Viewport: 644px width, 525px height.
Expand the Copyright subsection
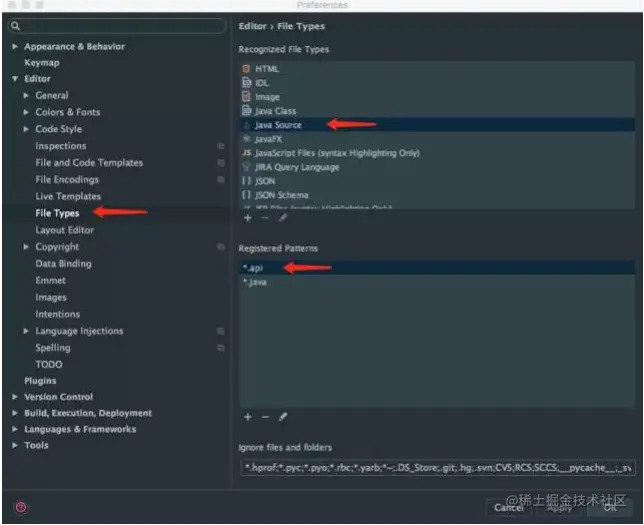click(x=26, y=247)
